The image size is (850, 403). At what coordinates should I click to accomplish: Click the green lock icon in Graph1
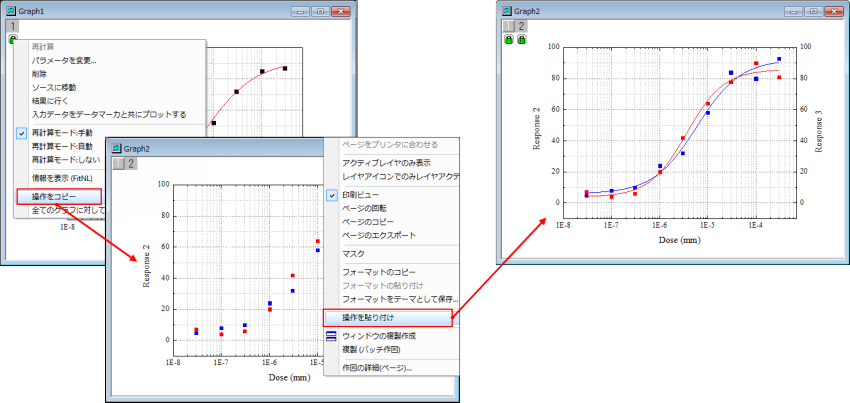point(13,40)
